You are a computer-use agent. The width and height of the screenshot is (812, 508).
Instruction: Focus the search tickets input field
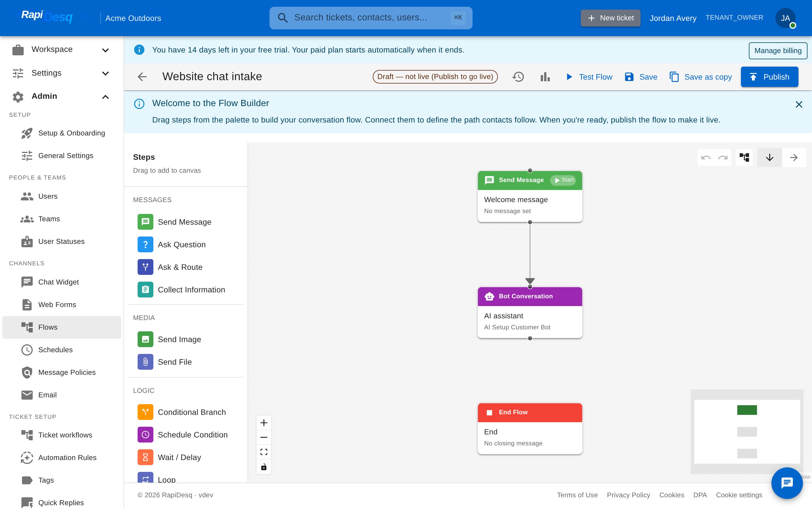[371, 18]
